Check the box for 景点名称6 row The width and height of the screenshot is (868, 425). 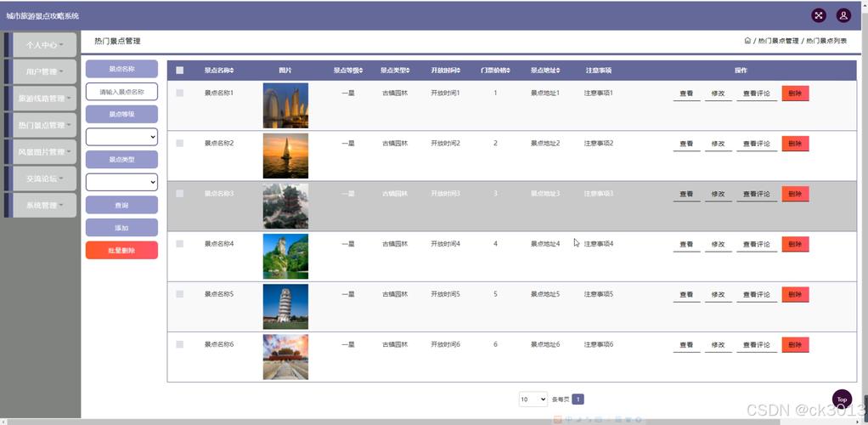click(x=180, y=344)
